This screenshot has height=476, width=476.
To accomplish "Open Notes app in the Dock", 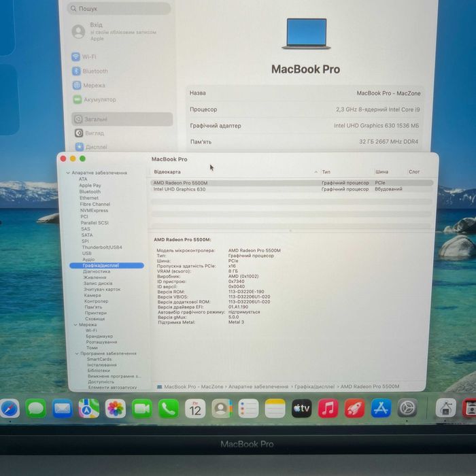I will click(x=275, y=409).
